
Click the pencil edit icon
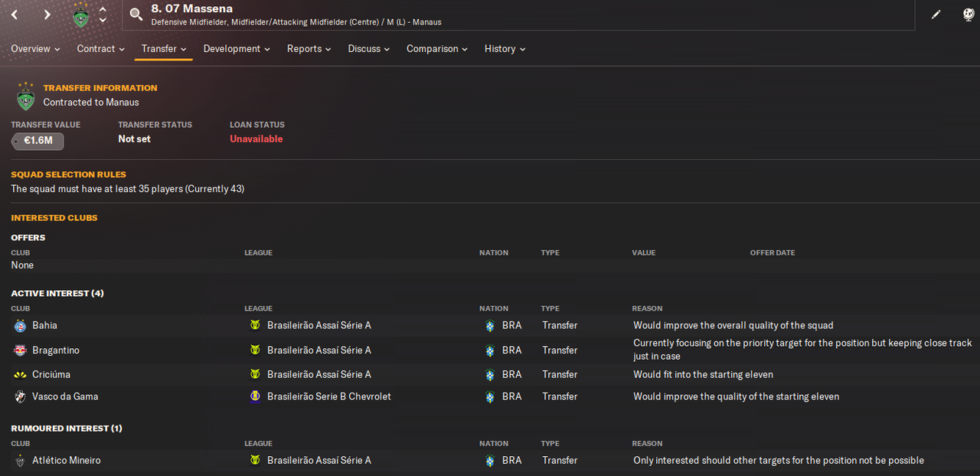click(936, 15)
